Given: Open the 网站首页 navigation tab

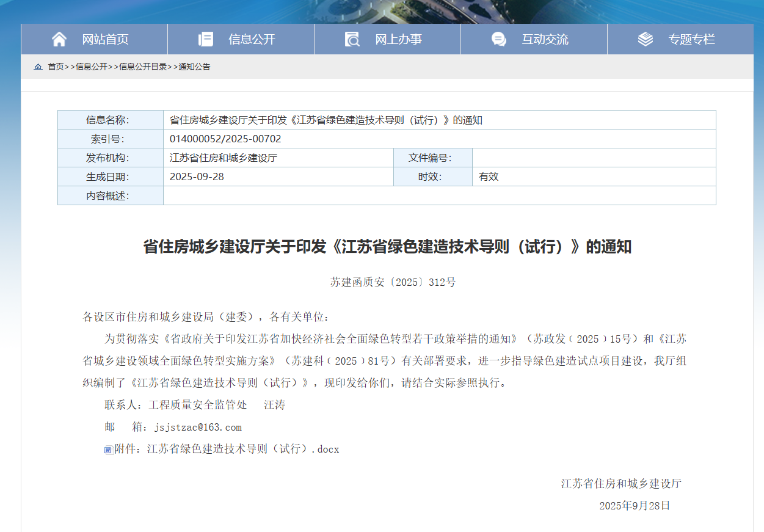Looking at the screenshot, I should pyautogui.click(x=105, y=39).
